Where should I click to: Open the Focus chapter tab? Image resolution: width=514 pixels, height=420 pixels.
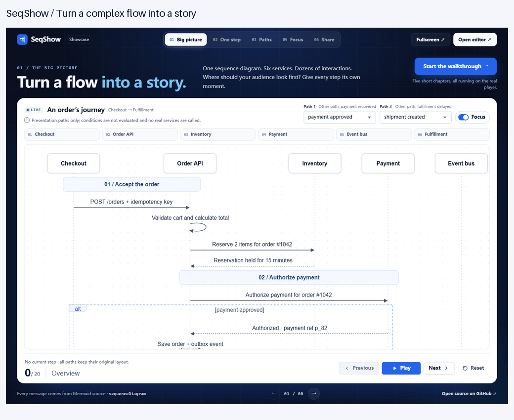293,40
